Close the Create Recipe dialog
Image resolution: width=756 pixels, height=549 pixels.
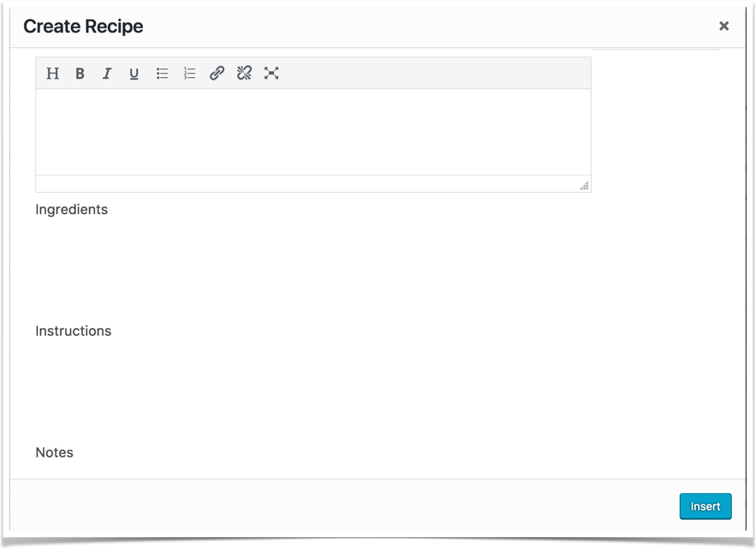point(723,26)
